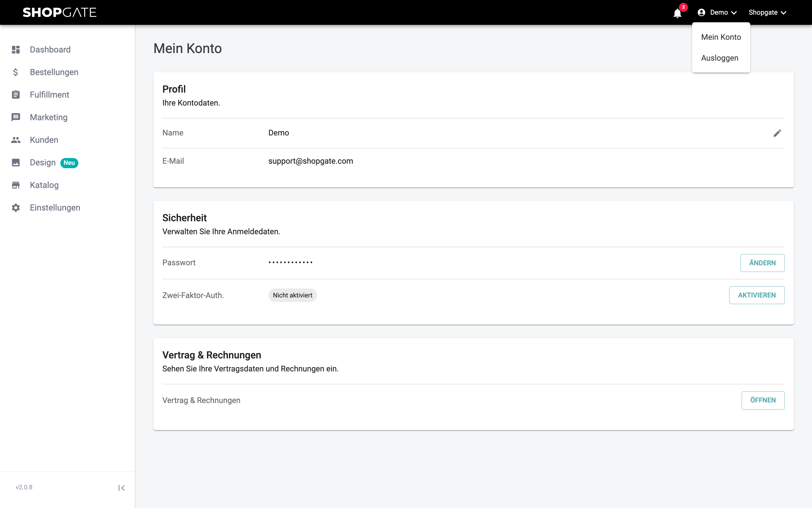Viewport: 812px width, 508px height.
Task: Select Mein Konto from the menu
Action: (721, 37)
